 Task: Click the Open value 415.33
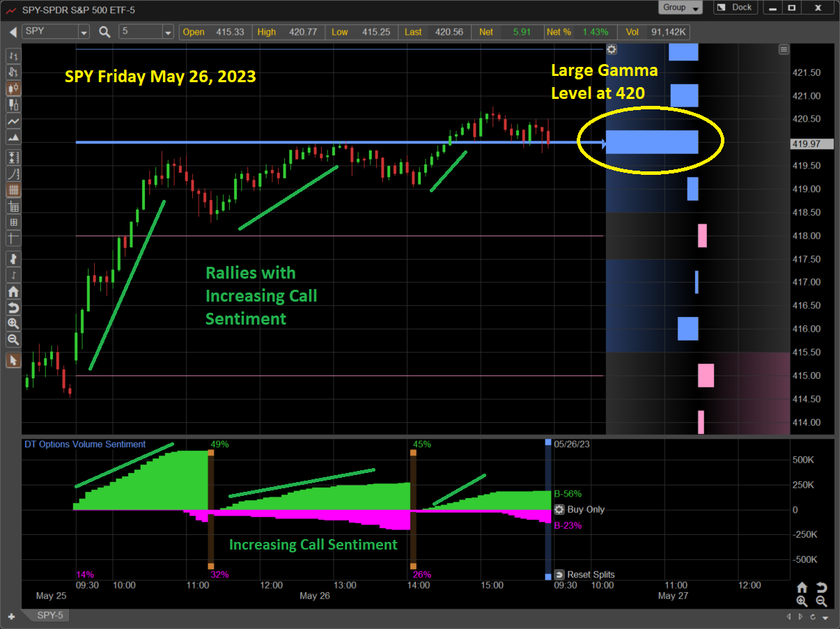click(x=230, y=32)
